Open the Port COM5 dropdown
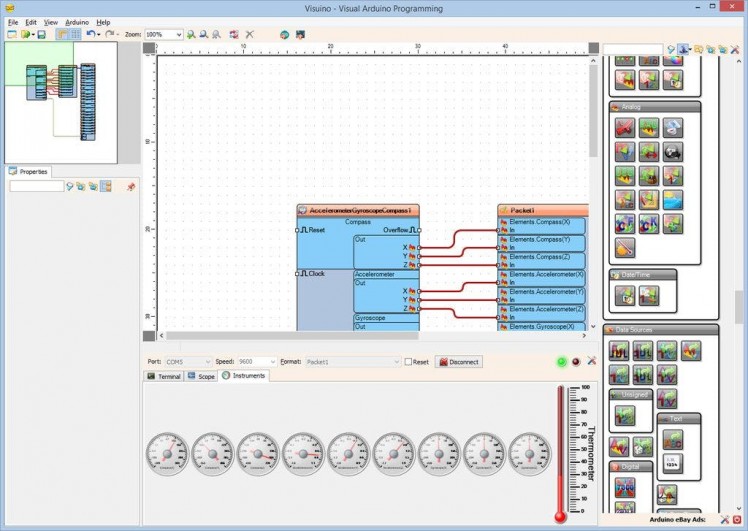Image resolution: width=748 pixels, height=531 pixels. [x=206, y=362]
